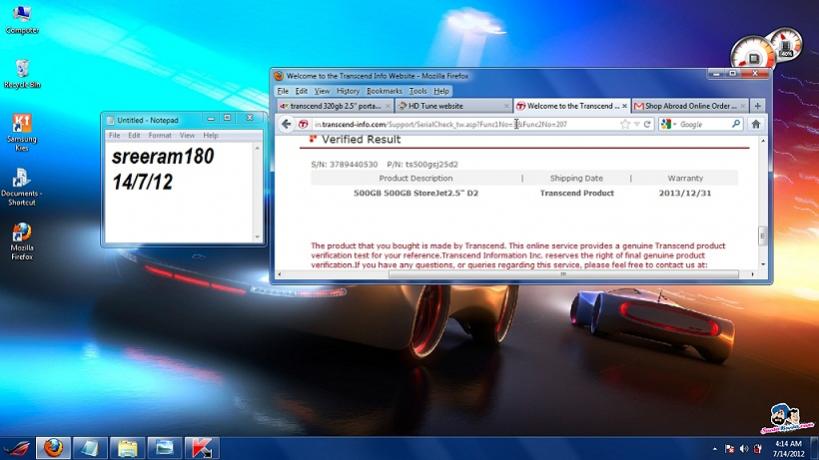Open a new Firefox tab
The width and height of the screenshot is (819, 460).
[757, 106]
